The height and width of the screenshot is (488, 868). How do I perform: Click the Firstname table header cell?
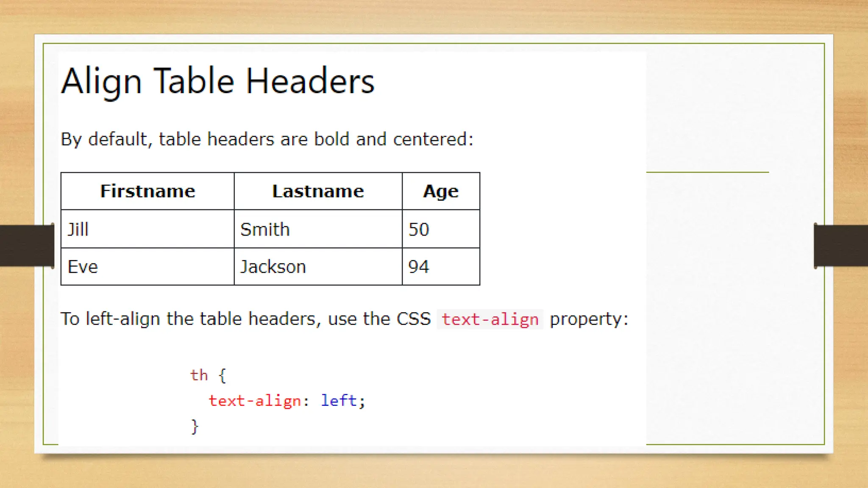(147, 191)
